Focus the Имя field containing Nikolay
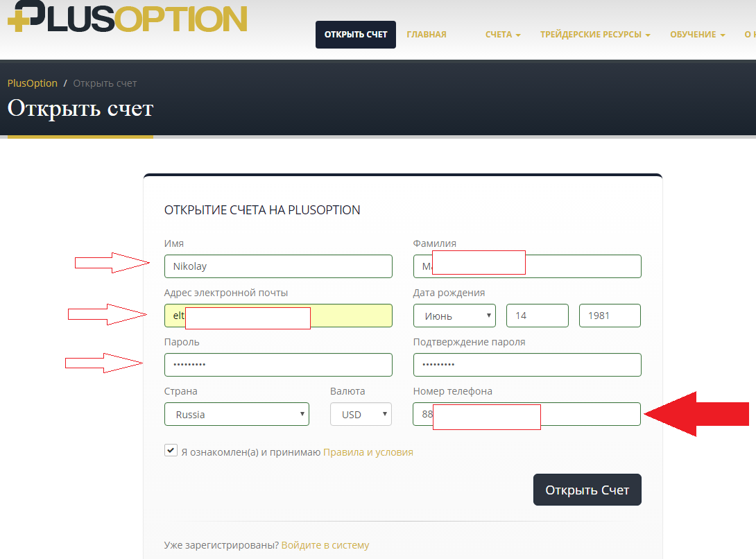 tap(278, 266)
